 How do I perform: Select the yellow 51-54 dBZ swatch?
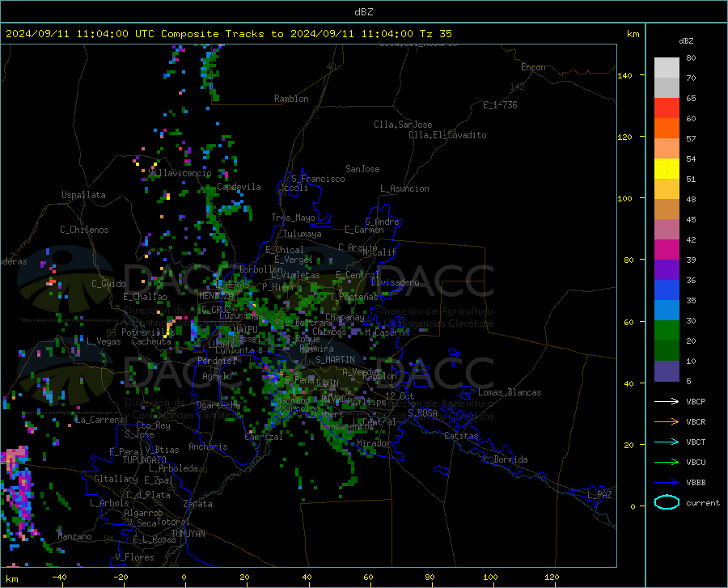(x=667, y=169)
